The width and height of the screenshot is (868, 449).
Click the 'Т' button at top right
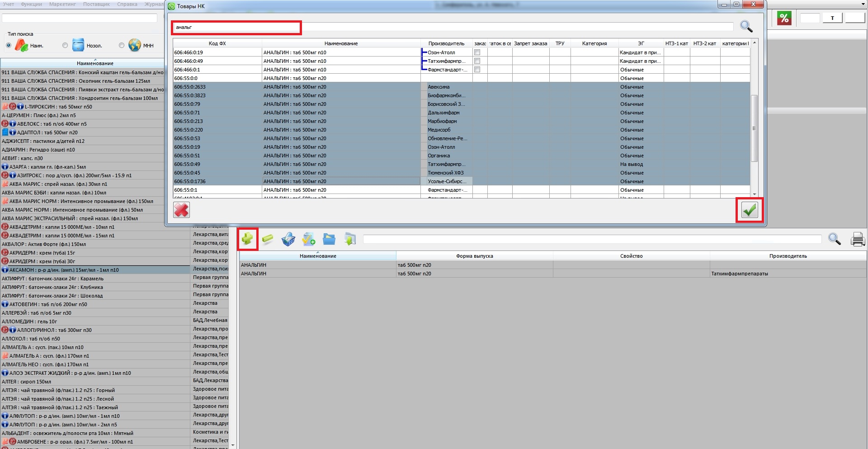[832, 18]
